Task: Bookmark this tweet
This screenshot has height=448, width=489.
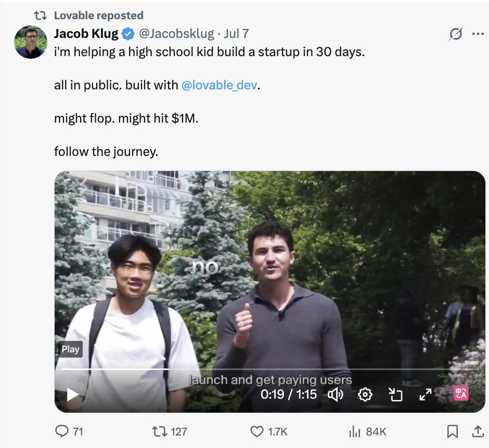Action: point(453,431)
